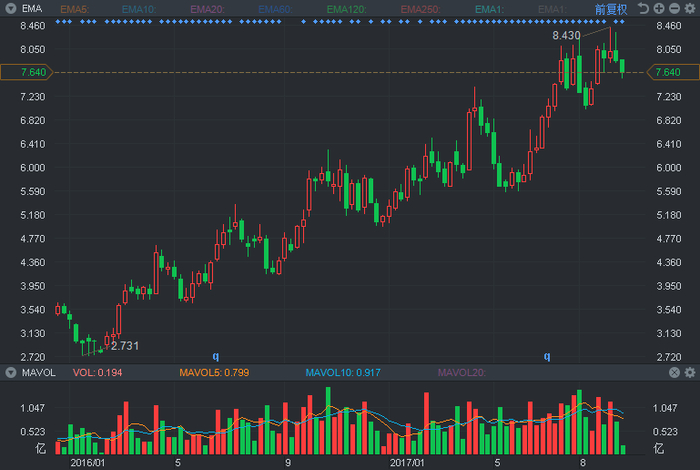
Task: Open the MAVOL indicator dropdown arrow
Action: tap(11, 373)
